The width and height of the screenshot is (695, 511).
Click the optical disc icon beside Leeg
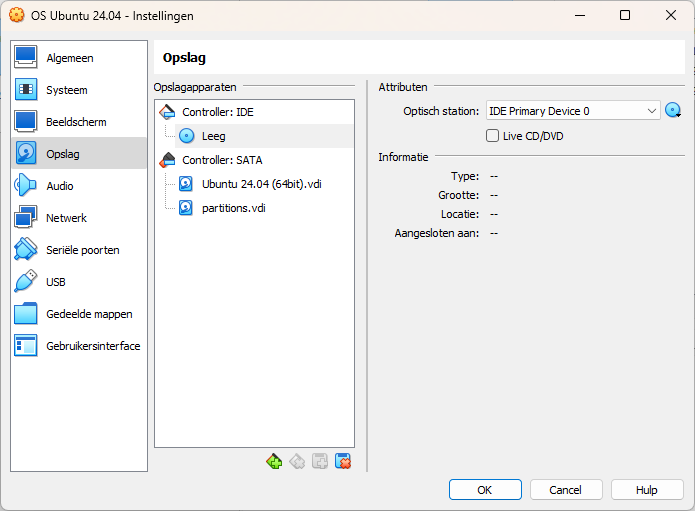(x=187, y=136)
